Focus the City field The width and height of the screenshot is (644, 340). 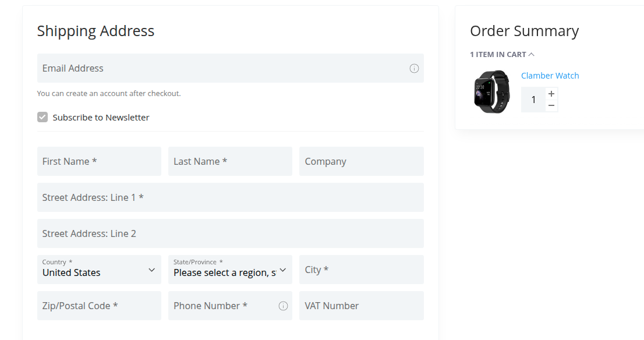(x=362, y=270)
